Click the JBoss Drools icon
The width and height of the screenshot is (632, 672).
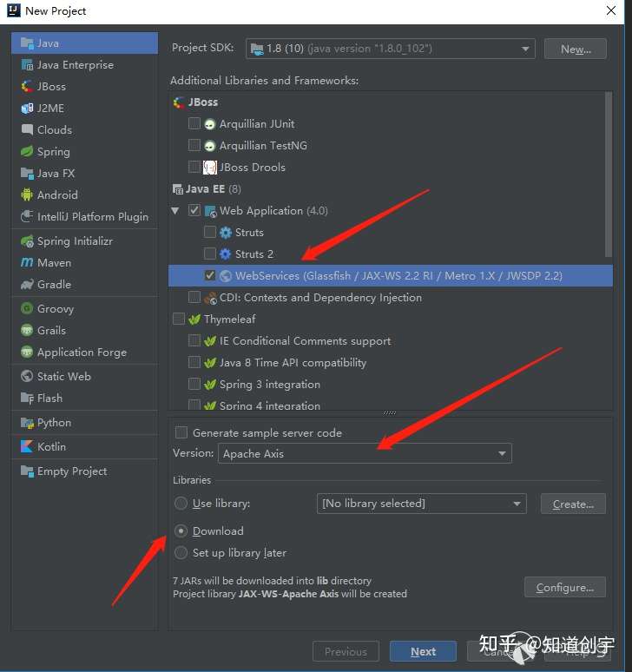point(209,168)
